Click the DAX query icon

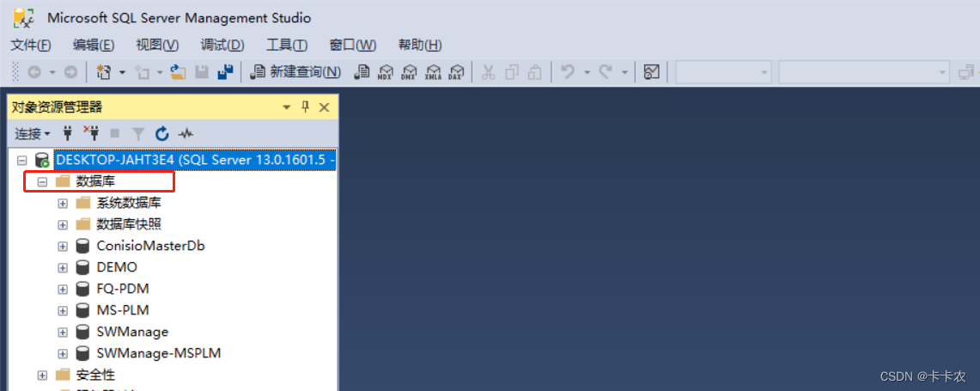coord(457,72)
